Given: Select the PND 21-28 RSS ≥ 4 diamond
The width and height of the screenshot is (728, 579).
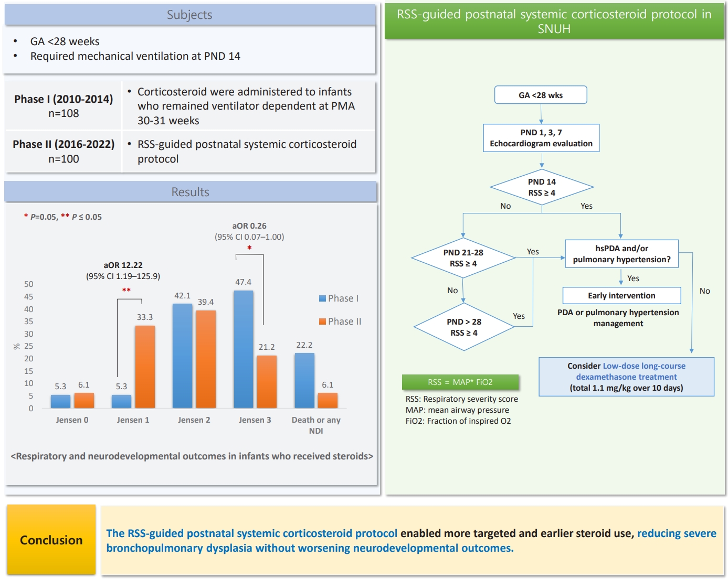Looking at the screenshot, I should 463,258.
